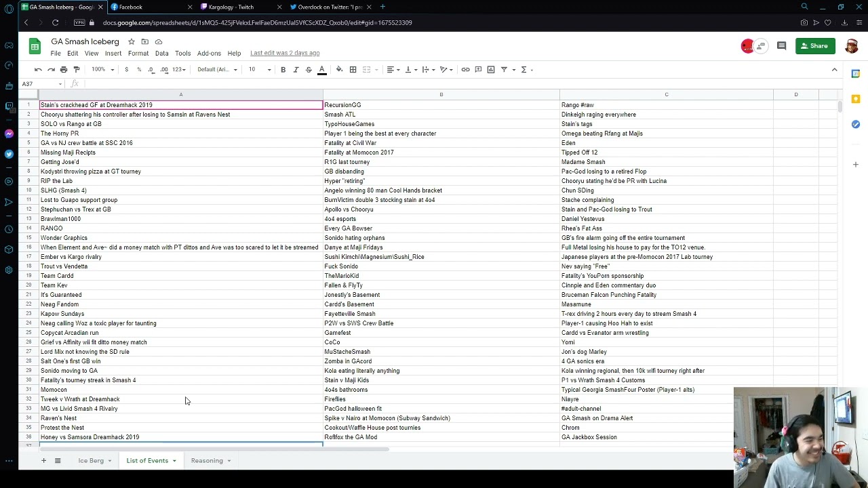868x488 pixels.
Task: Format selection as currency
Action: 126,69
